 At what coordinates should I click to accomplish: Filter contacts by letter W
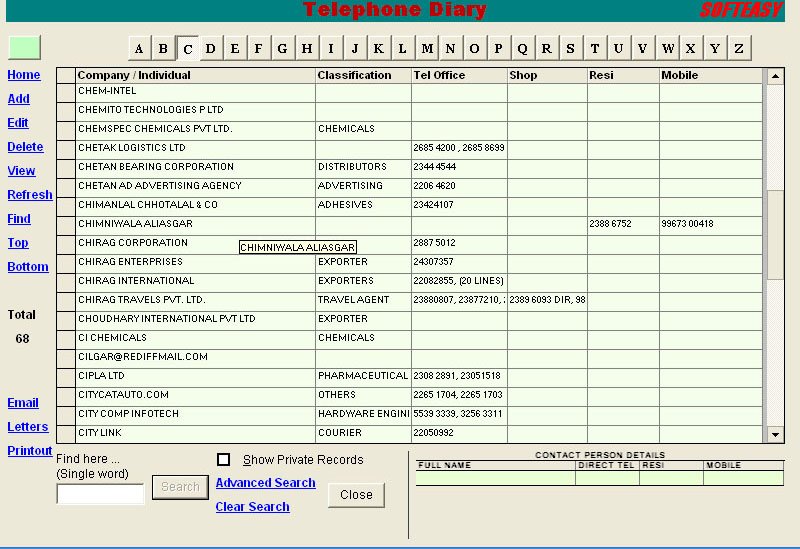click(x=667, y=48)
